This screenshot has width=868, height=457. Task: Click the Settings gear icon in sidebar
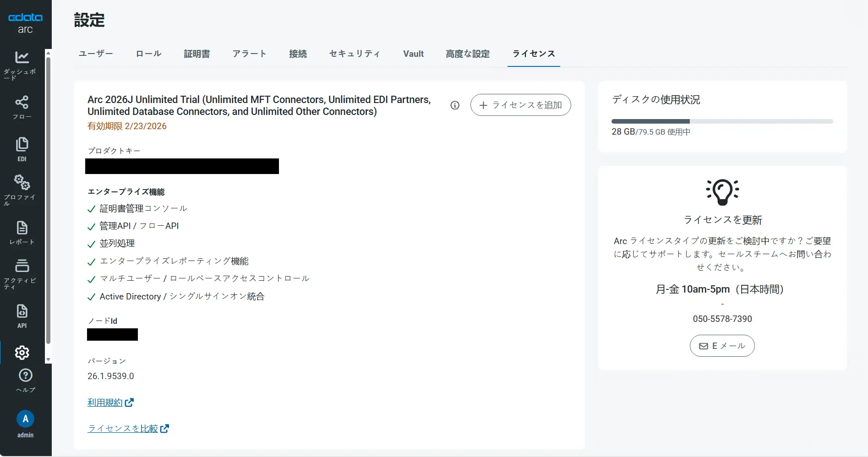tap(22, 353)
